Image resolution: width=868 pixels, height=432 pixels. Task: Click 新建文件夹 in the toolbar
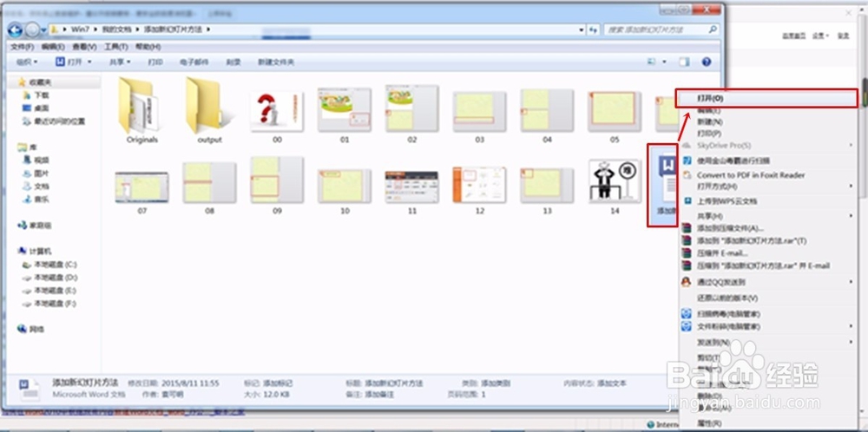[x=276, y=62]
